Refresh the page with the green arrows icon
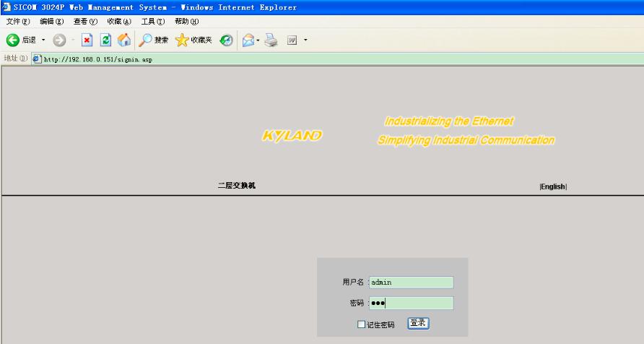This screenshot has width=644, height=344. pos(105,40)
